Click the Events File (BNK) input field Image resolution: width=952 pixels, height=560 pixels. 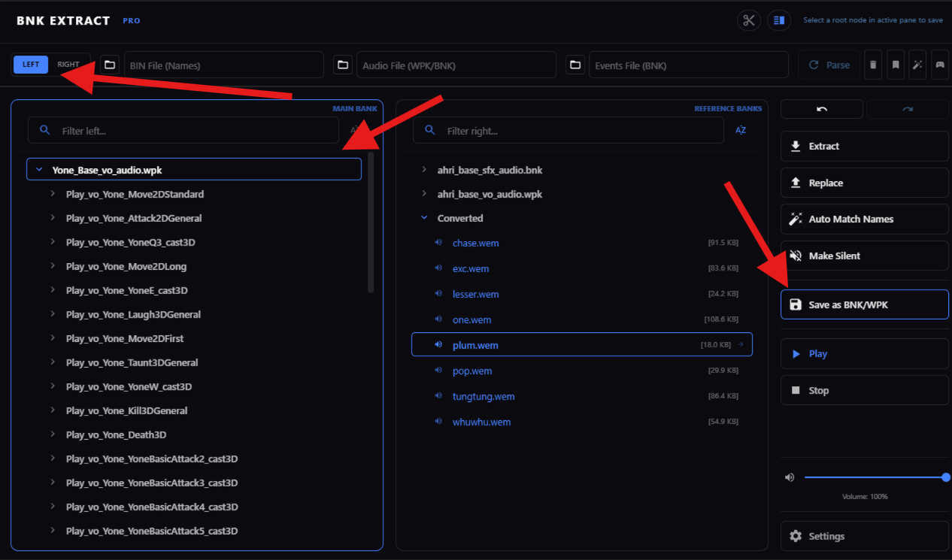(689, 65)
